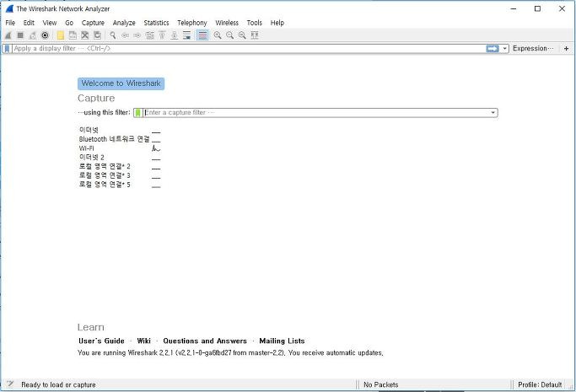This screenshot has height=392, width=576.
Task: Open the Analyze menu
Action: [124, 23]
